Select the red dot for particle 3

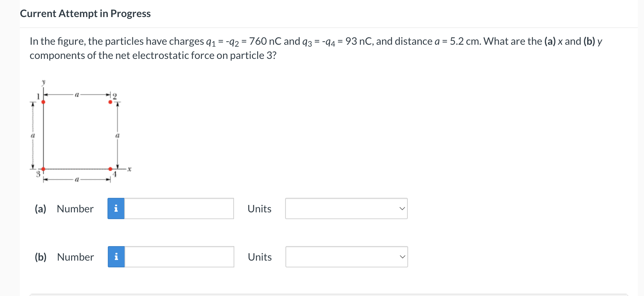(x=43, y=168)
